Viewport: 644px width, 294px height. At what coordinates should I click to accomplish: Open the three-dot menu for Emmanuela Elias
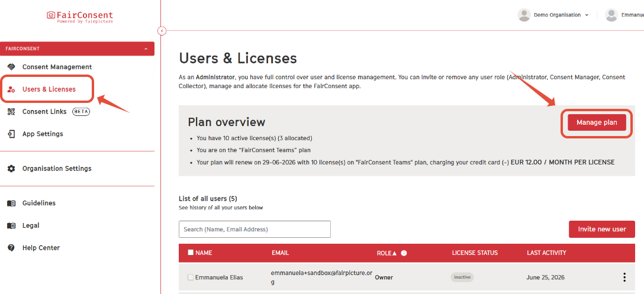(624, 277)
